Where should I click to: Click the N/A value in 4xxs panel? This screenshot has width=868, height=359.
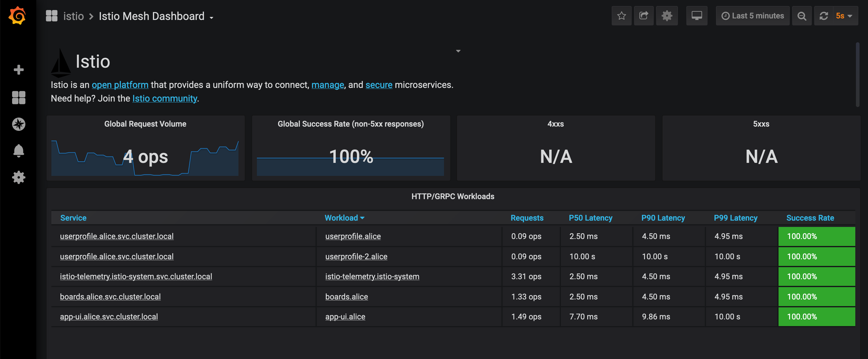(x=556, y=157)
